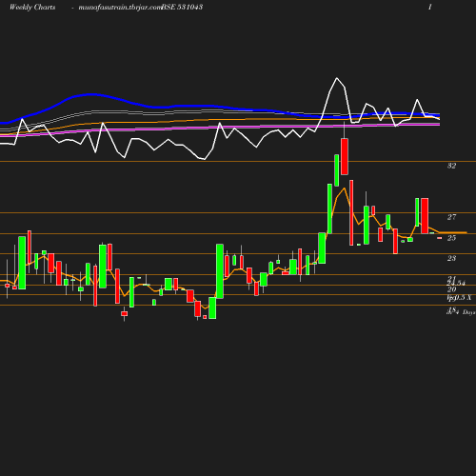Click the munafasutrain.tbrjar.com source label

pyautogui.click(x=120, y=7)
